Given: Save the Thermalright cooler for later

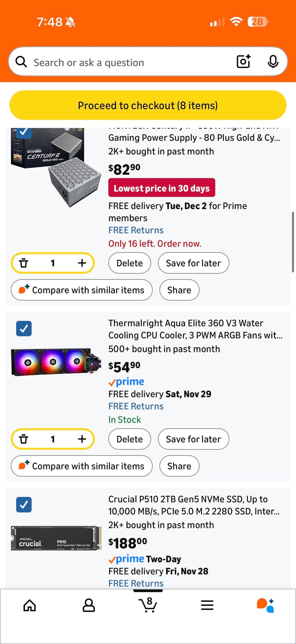Looking at the screenshot, I should [193, 439].
